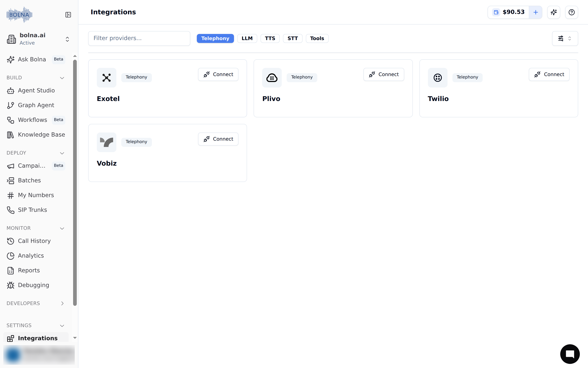Click the Plivo cloud logo
Viewport: 588px width, 368px height.
(x=272, y=78)
